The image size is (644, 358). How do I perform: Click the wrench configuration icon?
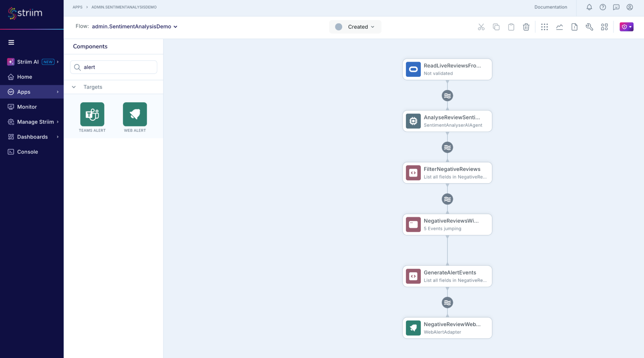click(589, 27)
